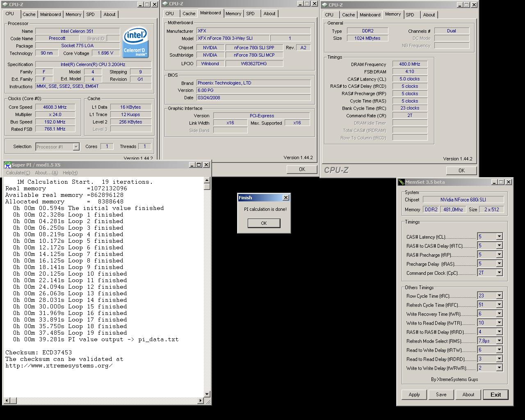525x420 pixels.
Task: Close the Super PI window
Action: coord(206,164)
